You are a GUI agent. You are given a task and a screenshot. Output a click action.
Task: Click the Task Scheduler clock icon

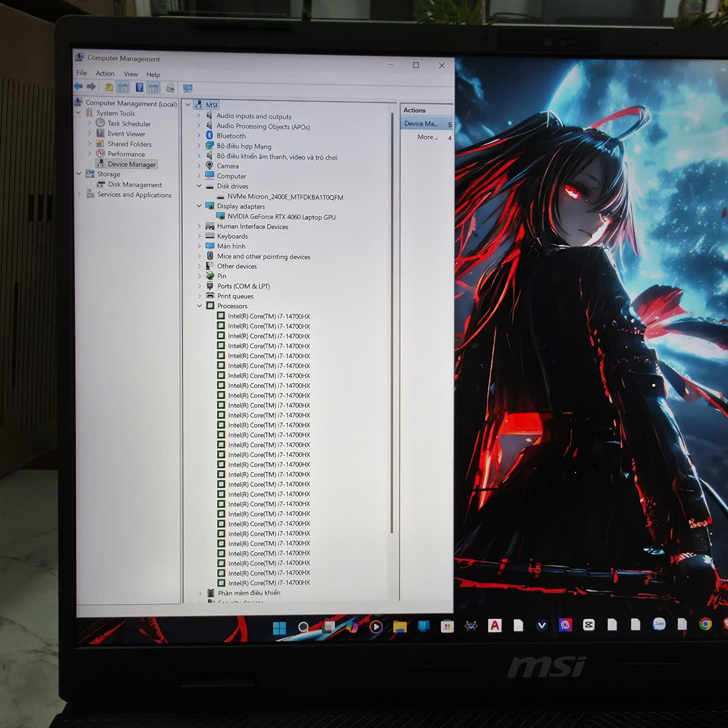(100, 123)
